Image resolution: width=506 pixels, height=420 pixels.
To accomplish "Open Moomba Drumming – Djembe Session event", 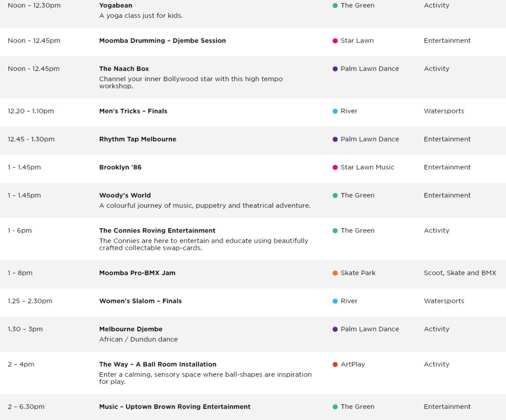I will pyautogui.click(x=162, y=41).
